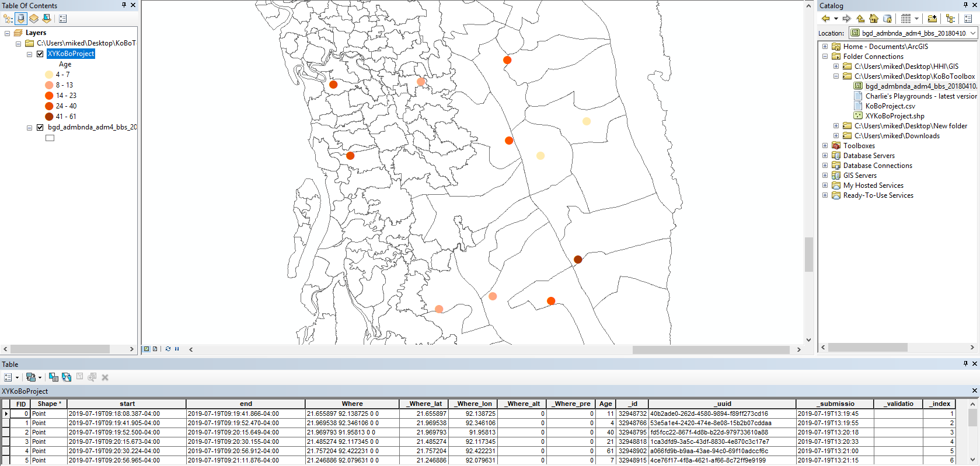
Task: Switch to Layout View button
Action: pyautogui.click(x=155, y=349)
